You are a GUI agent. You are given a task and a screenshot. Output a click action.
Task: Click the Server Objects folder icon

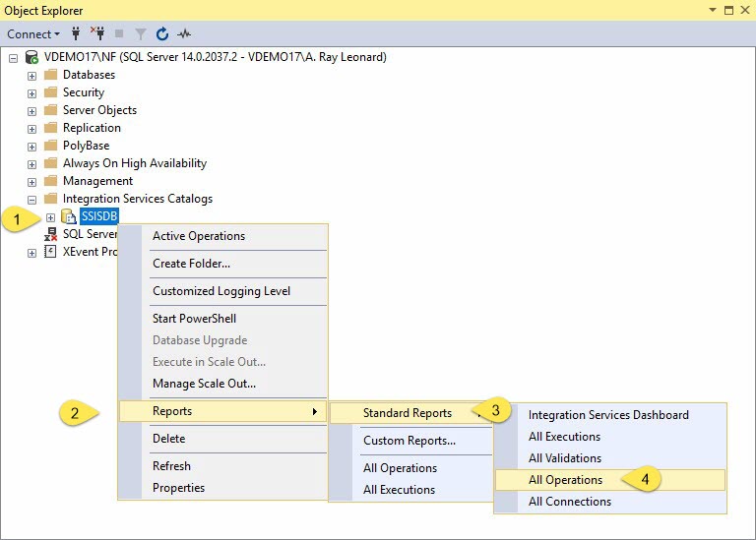[50, 110]
